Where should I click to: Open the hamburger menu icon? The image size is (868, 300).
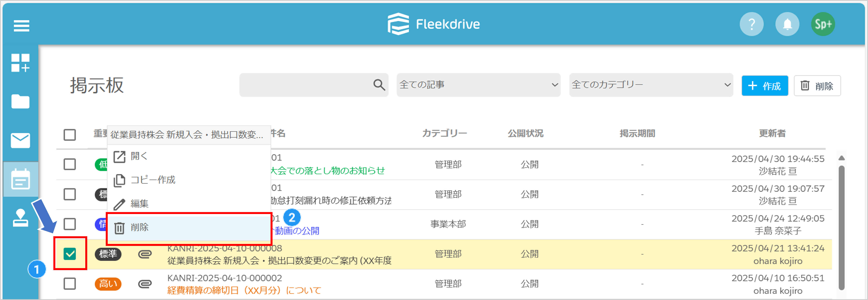point(21,26)
